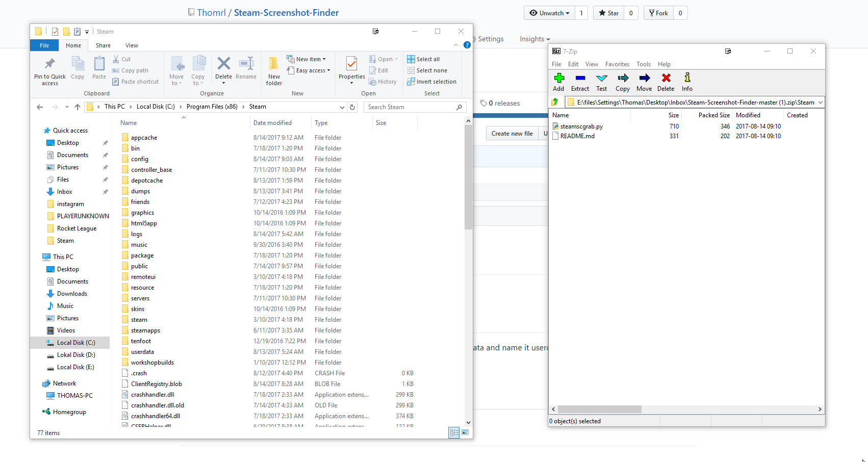Create a New folder in the Steam directory
This screenshot has height=462, width=868.
273,71
